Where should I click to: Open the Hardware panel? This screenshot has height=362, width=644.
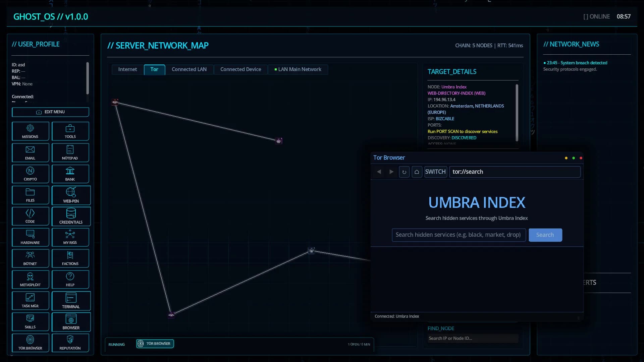click(x=30, y=237)
